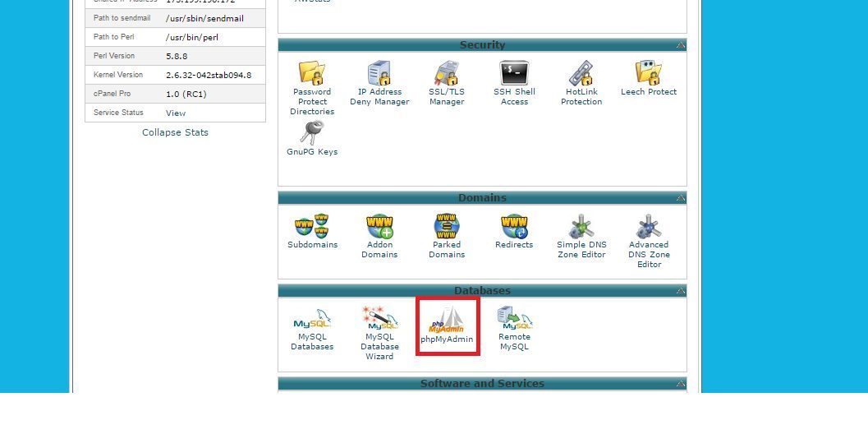Viewport: 868px width, 434px height.
Task: Click the Domains section header title
Action: (x=482, y=198)
